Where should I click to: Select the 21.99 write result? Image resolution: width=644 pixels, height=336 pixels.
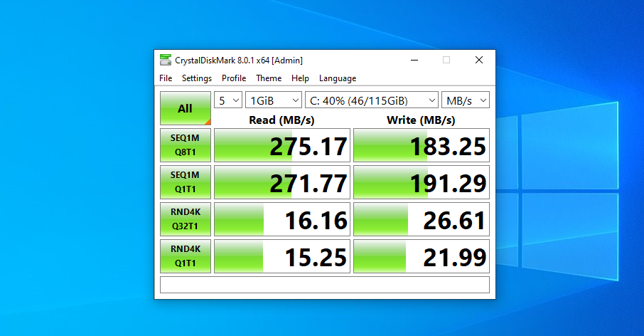click(422, 256)
